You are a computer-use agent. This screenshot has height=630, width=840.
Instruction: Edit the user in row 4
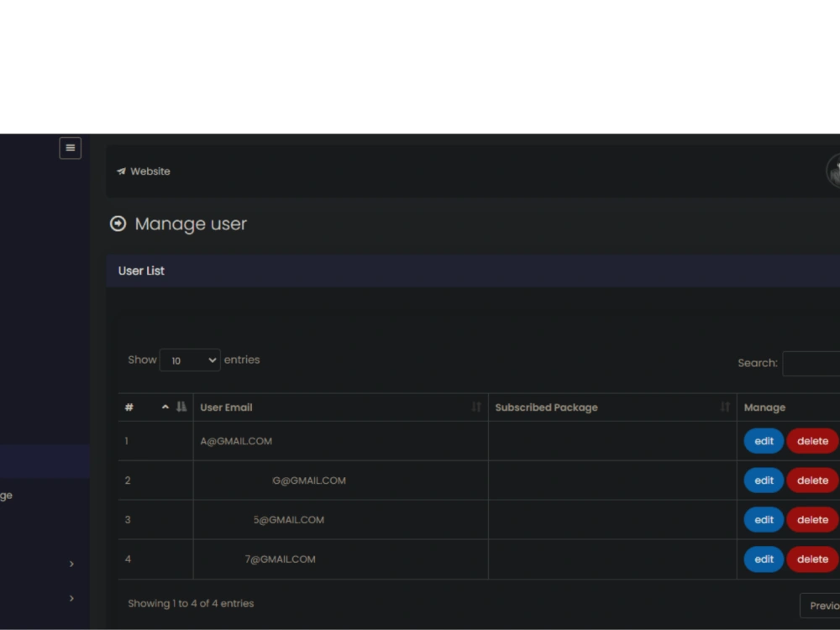[x=764, y=559]
